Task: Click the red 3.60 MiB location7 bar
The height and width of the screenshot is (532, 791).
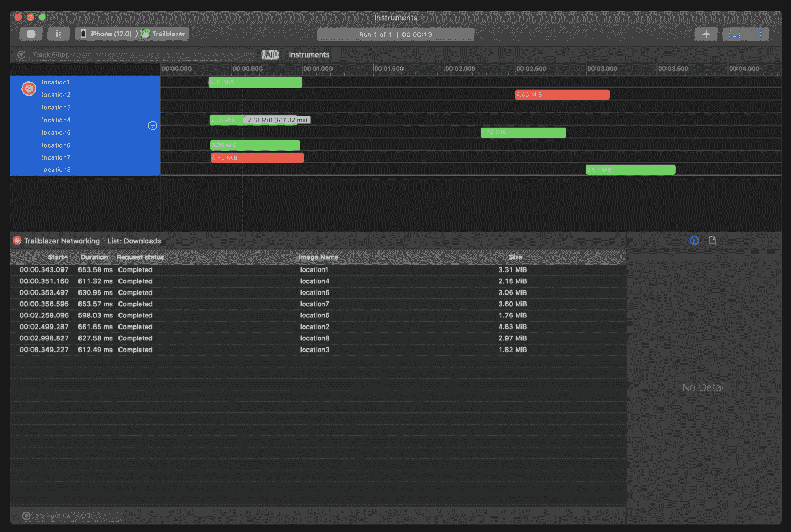Action: pos(257,158)
